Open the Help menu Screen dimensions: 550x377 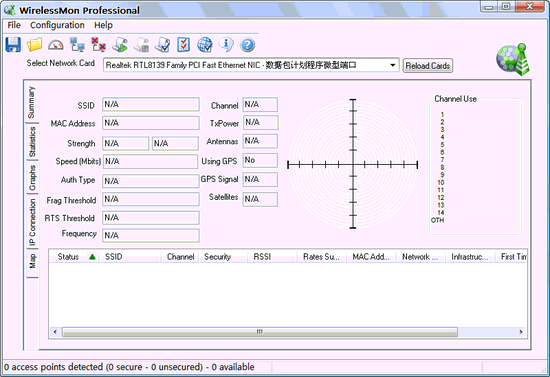103,25
